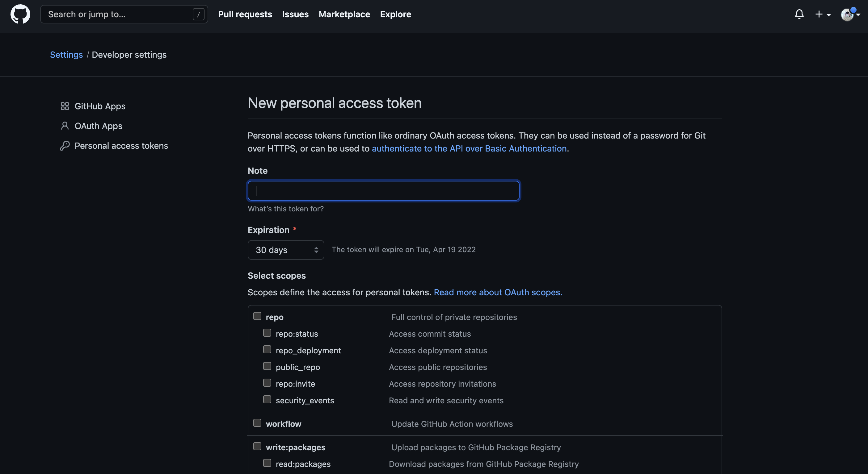Check the repo scope checkbox
The image size is (868, 474).
(257, 316)
